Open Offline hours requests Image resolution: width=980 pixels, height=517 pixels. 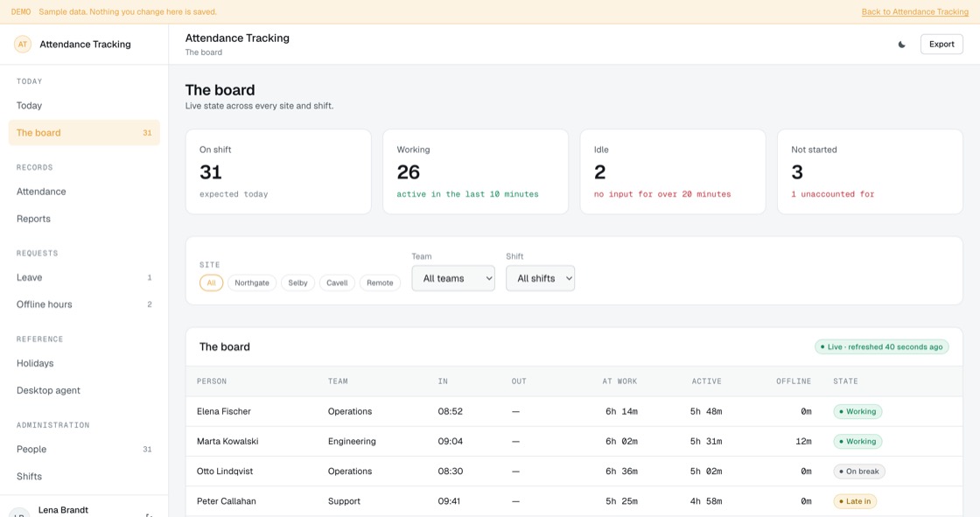point(84,304)
